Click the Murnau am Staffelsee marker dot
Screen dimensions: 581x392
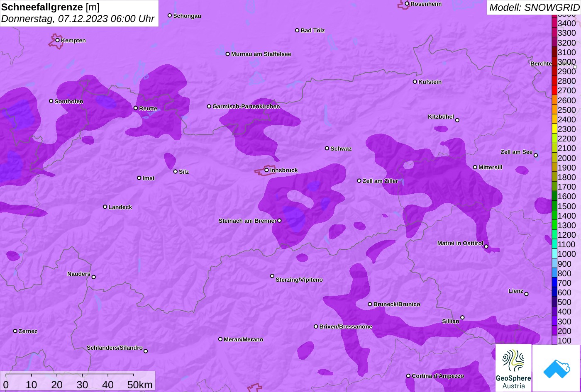pos(228,54)
